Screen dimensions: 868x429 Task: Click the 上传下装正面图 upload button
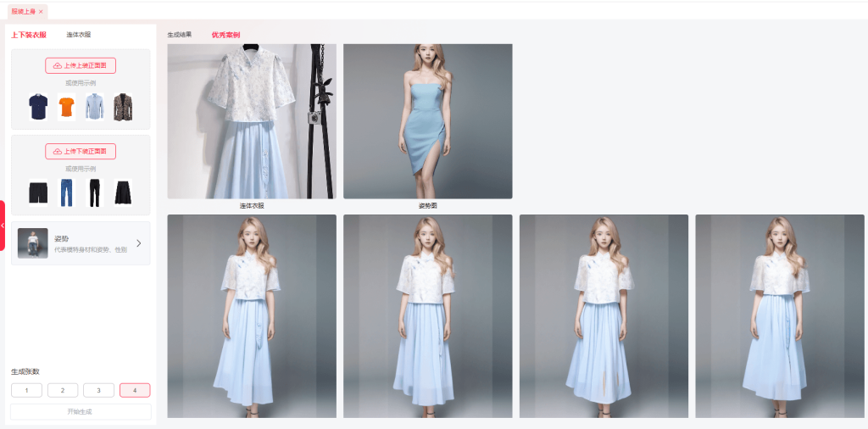pos(81,151)
